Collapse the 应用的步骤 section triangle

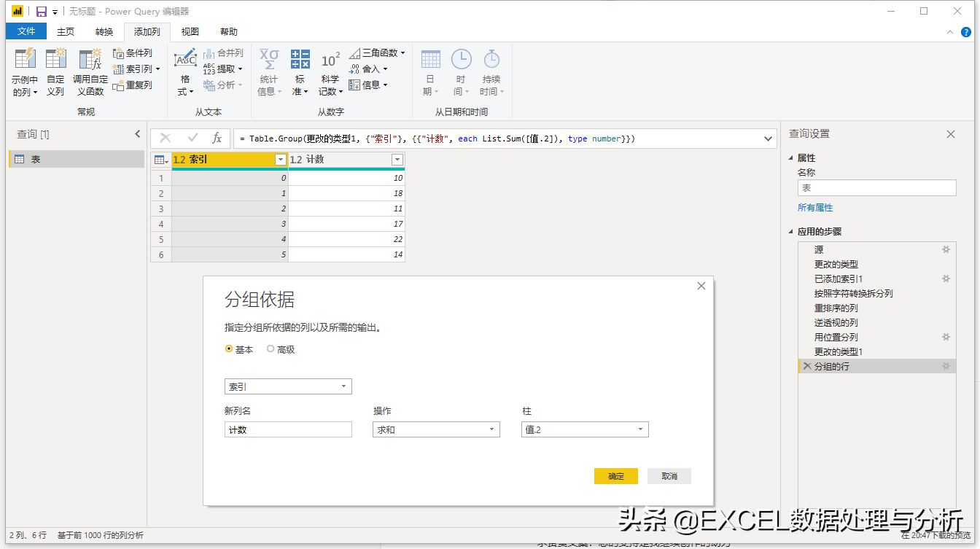click(x=792, y=232)
